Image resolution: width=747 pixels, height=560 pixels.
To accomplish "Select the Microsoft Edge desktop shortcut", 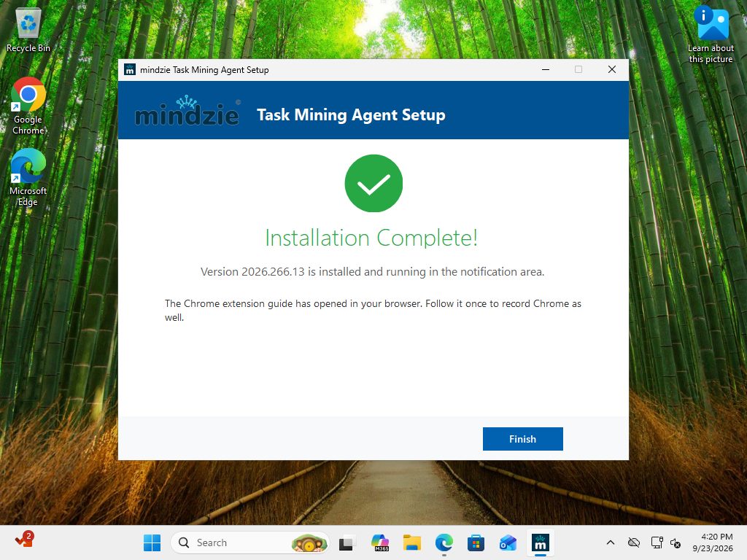I will pyautogui.click(x=28, y=177).
